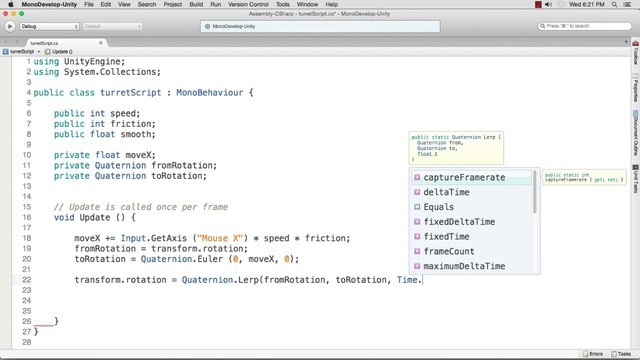Click 'void Update ()' on line 16
640x360 pixels.
89,217
